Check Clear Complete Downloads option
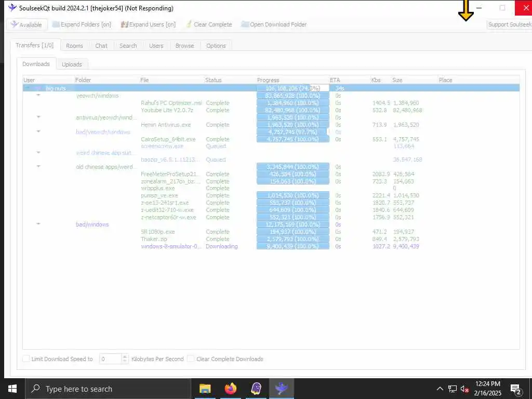 coord(191,358)
